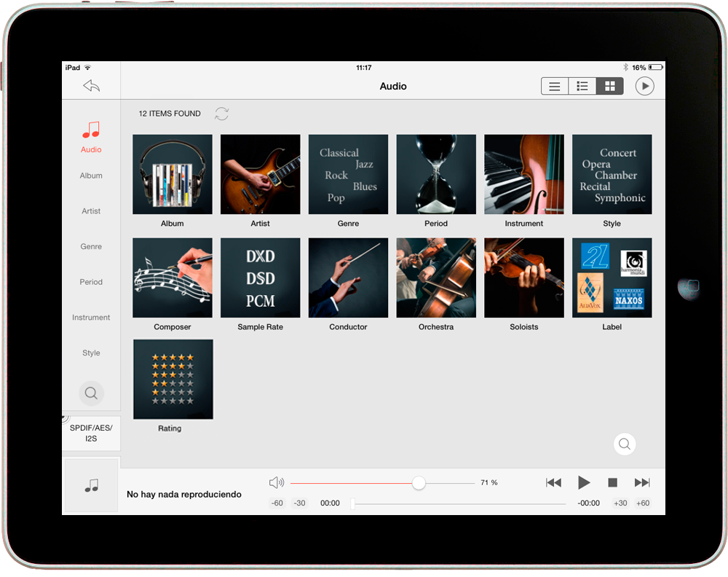Image resolution: width=728 pixels, height=577 pixels.
Task: Refresh the items found list
Action: click(x=222, y=114)
